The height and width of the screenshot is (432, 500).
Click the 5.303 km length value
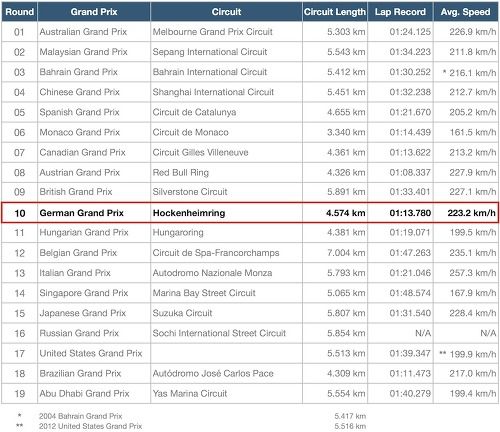(346, 32)
